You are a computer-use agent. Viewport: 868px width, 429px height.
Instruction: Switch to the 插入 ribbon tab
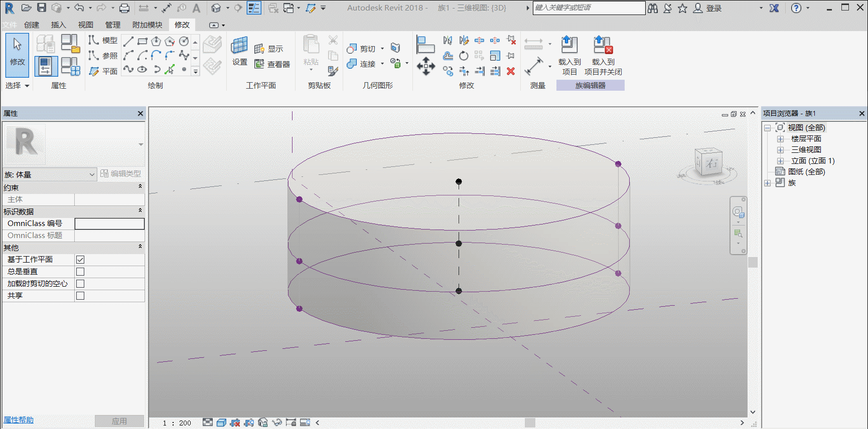click(x=59, y=25)
